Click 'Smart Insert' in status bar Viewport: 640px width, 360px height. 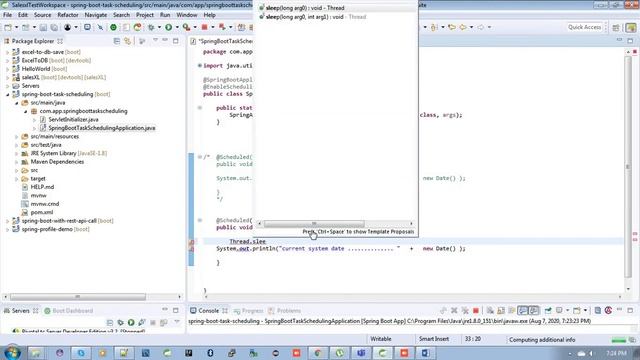tap(433, 339)
